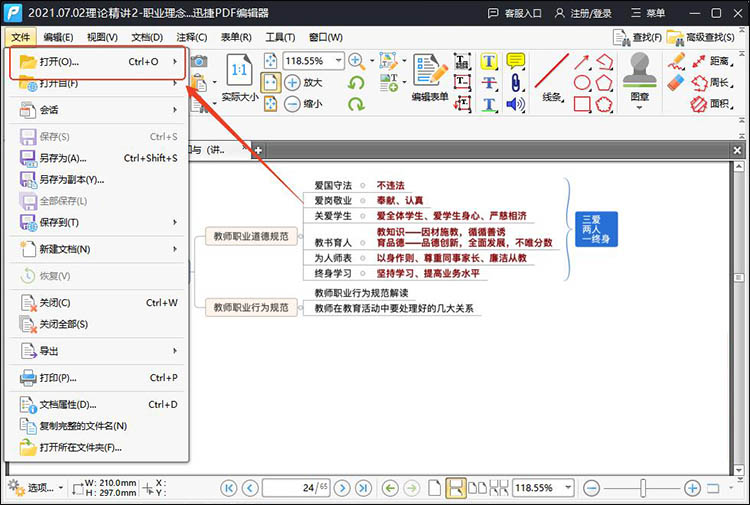Viewport: 750px width, 505px height.
Task: Select the underline text tool
Action: (x=489, y=104)
